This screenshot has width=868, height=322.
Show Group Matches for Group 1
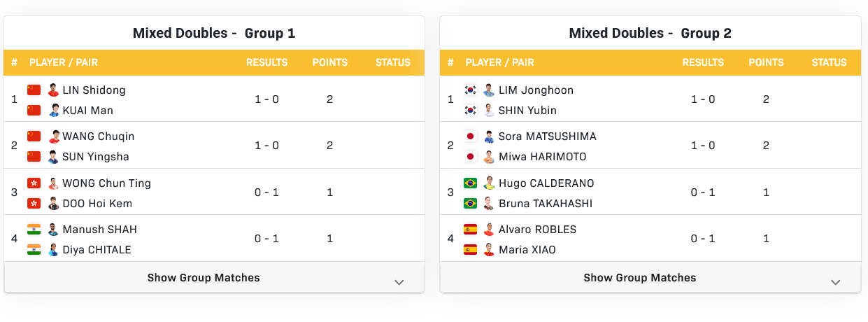pyautogui.click(x=204, y=278)
